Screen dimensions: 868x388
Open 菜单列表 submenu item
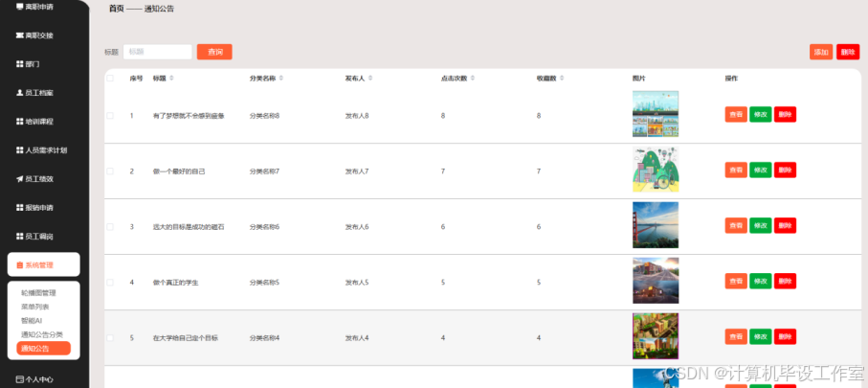point(34,307)
